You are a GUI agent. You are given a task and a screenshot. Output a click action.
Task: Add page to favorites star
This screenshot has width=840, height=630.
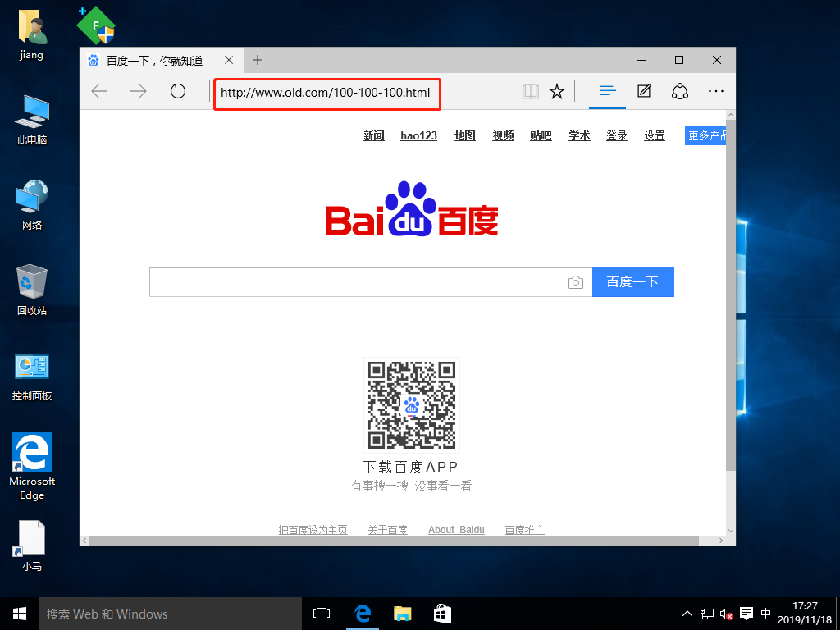point(557,92)
